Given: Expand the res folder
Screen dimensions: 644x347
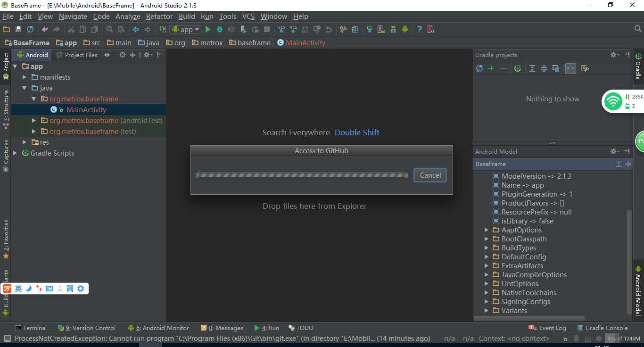Looking at the screenshot, I should click(x=25, y=142).
